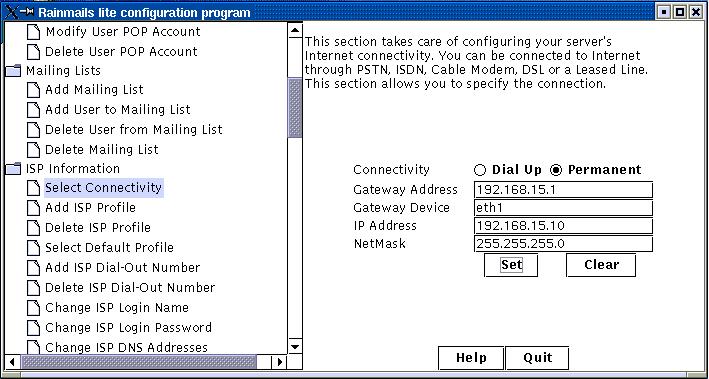Open Add Mailing List
Screen dimensions: 709x379
(95, 90)
